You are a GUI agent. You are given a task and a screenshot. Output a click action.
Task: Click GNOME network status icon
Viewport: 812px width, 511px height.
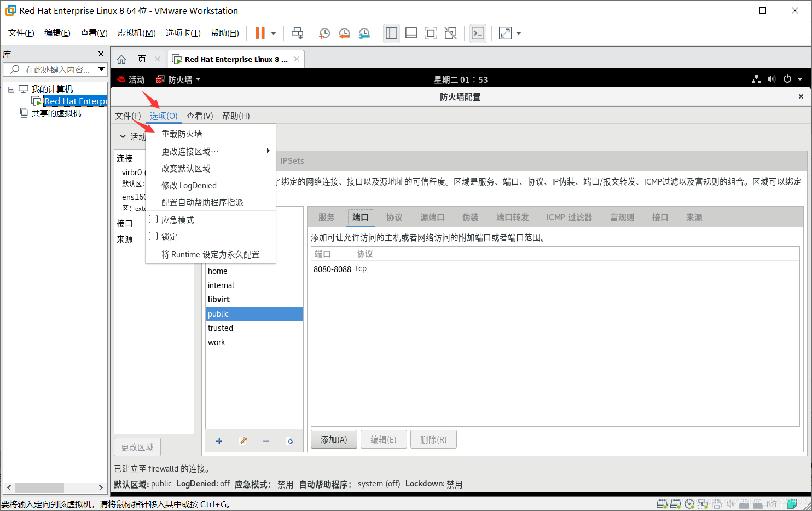[756, 79]
